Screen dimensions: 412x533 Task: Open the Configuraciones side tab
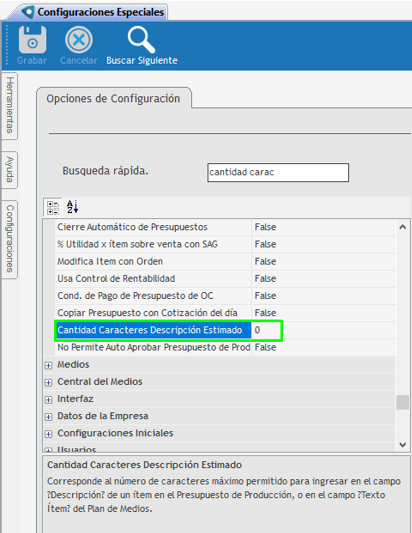click(x=10, y=239)
